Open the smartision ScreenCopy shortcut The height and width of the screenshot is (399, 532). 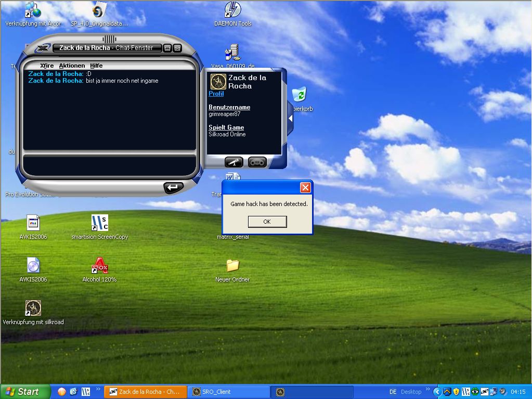pyautogui.click(x=99, y=224)
